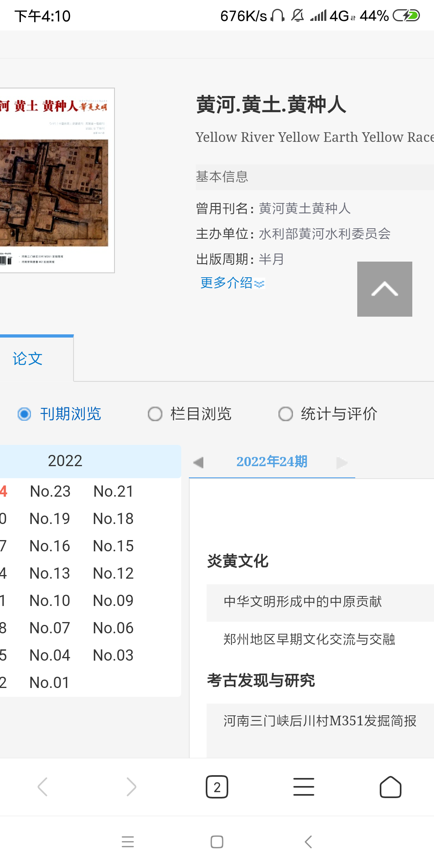This screenshot has width=434, height=868.
Task: Tap the scroll-to-top arrow button
Action: tap(384, 289)
